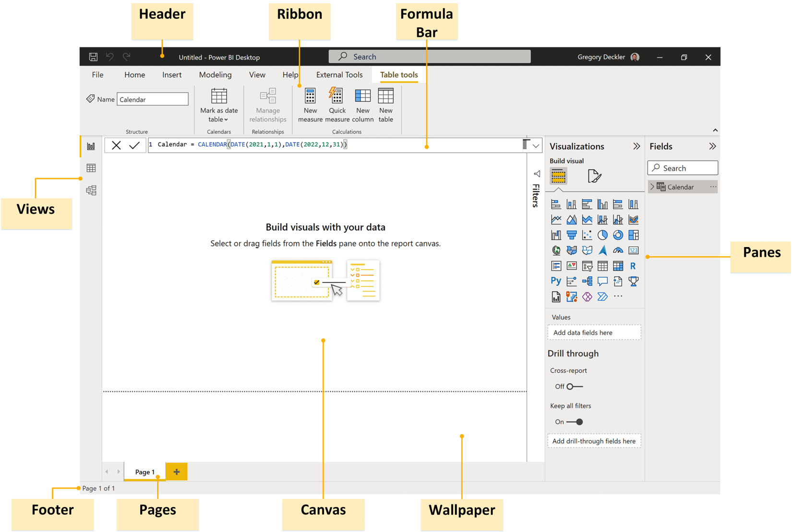Select the Table tools ribbon tab
Viewport: 792px width, 532px height.
tap(399, 75)
